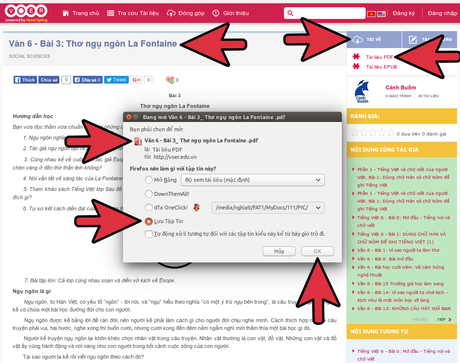This screenshot has height=363, width=460.
Task: Select the Lưu Tập Tin radio button
Action: (149, 221)
